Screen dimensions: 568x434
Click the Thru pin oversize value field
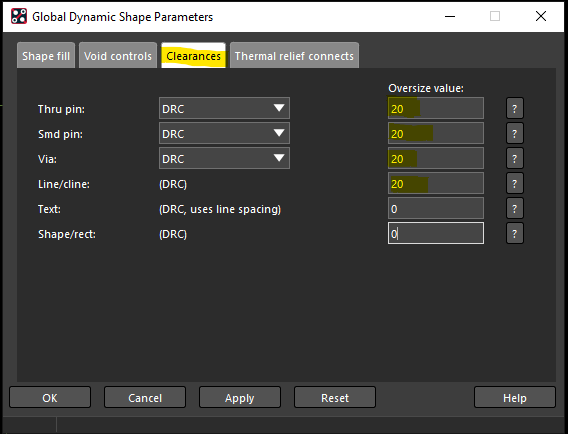[436, 108]
